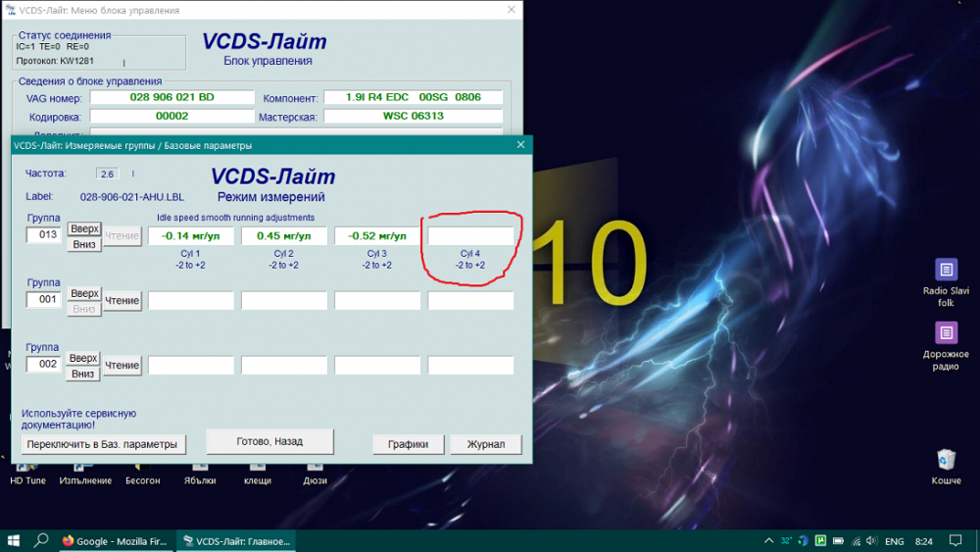The height and width of the screenshot is (552, 980).
Task: Open the Кошче recycle bin icon
Action: [946, 467]
